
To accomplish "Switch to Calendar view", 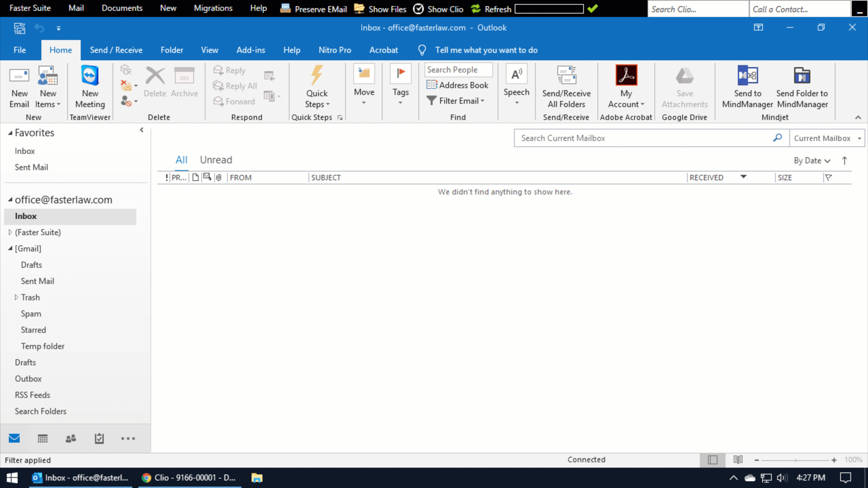I will (x=42, y=438).
